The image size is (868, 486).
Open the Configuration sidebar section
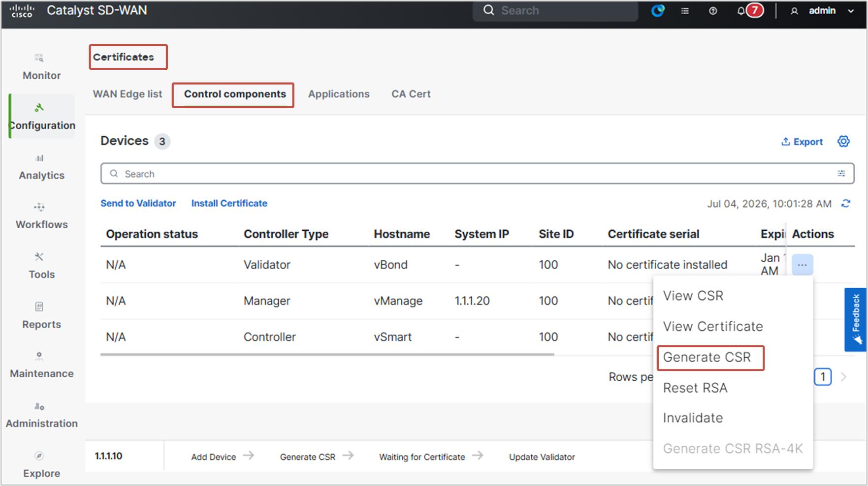tap(42, 117)
